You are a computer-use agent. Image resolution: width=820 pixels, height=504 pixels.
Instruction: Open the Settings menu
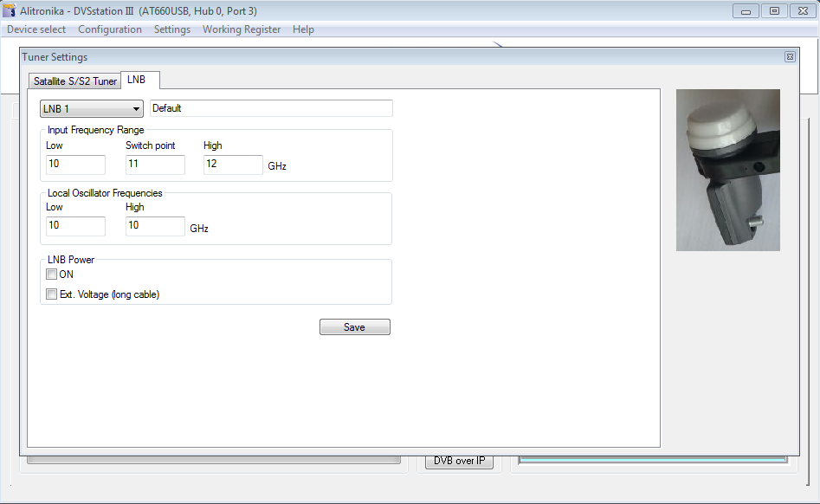tap(172, 29)
